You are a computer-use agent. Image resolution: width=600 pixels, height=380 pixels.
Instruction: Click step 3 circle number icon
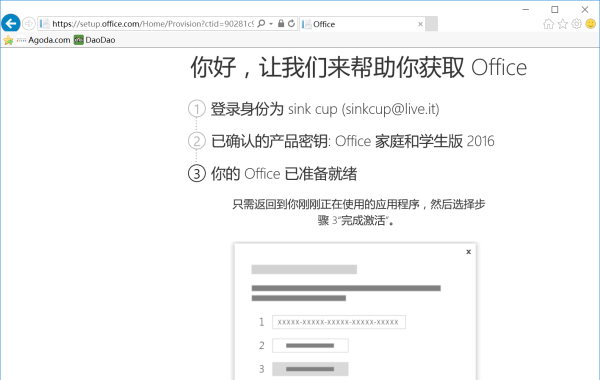pos(197,174)
